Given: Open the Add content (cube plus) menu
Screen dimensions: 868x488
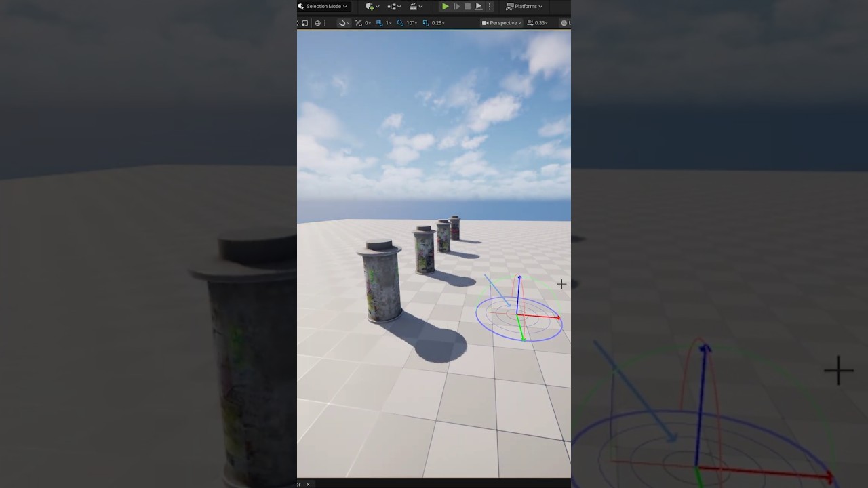Looking at the screenshot, I should [372, 6].
